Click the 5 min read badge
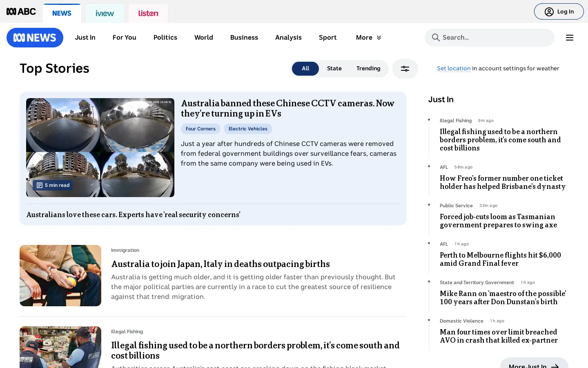 pyautogui.click(x=53, y=185)
